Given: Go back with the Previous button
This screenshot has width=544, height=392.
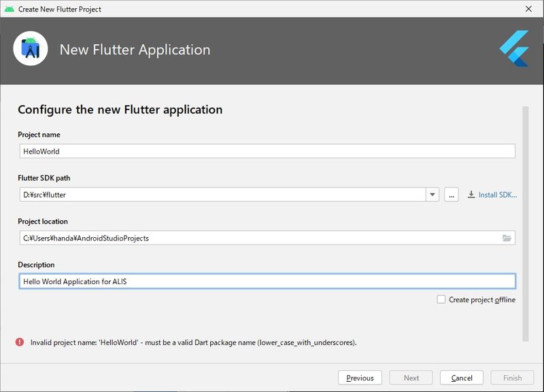Looking at the screenshot, I should pos(360,378).
